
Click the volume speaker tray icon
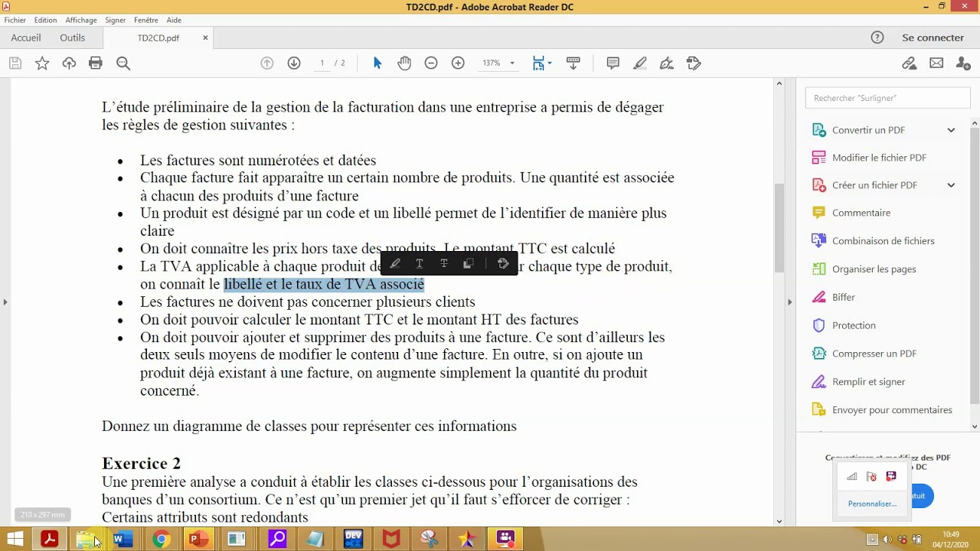point(887,540)
